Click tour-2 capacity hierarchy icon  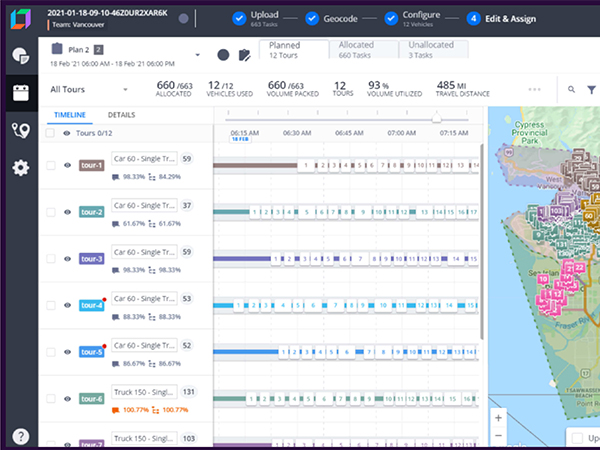(152, 224)
